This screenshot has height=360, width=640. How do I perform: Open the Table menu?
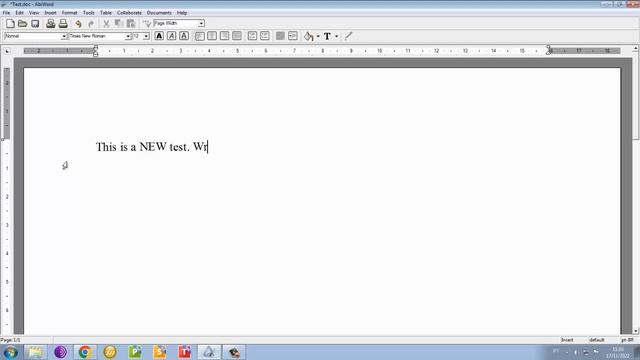[106, 13]
